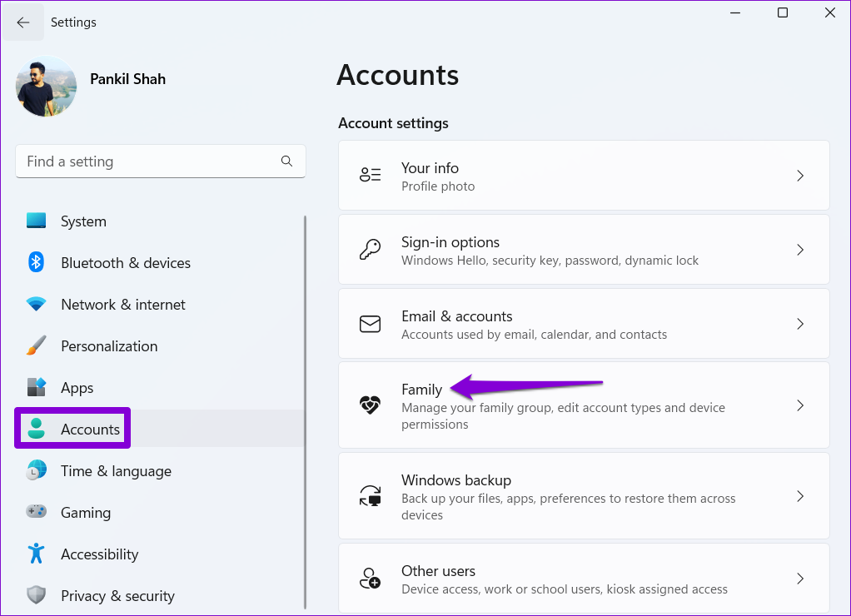Open the Family settings row
The width and height of the screenshot is (851, 616).
583,406
